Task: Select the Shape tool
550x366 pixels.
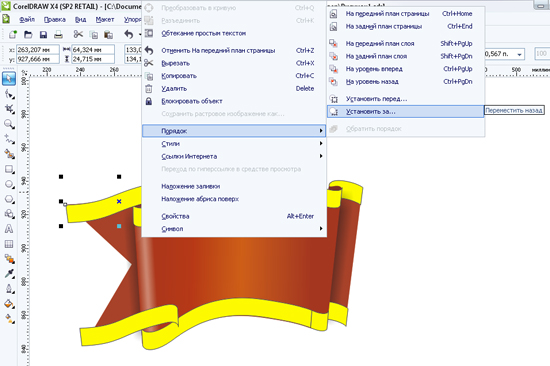Action: (9, 94)
